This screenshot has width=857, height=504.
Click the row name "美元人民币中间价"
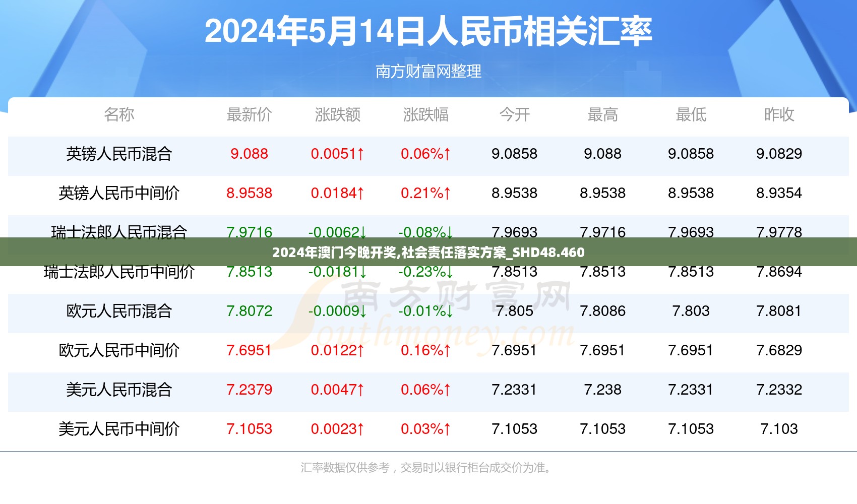(119, 429)
